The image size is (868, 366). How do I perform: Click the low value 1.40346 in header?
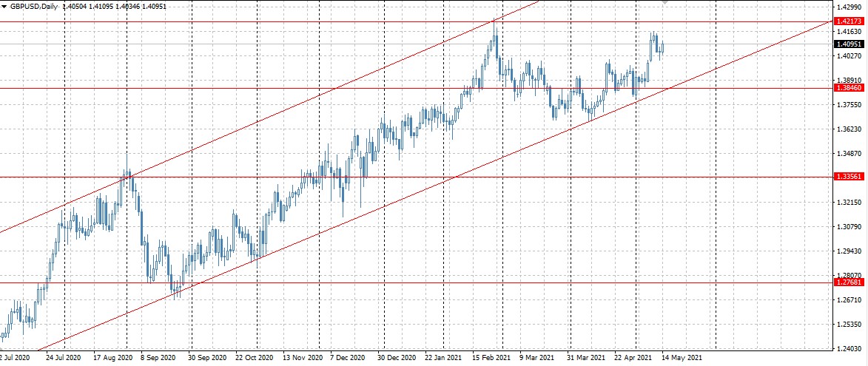pos(127,7)
